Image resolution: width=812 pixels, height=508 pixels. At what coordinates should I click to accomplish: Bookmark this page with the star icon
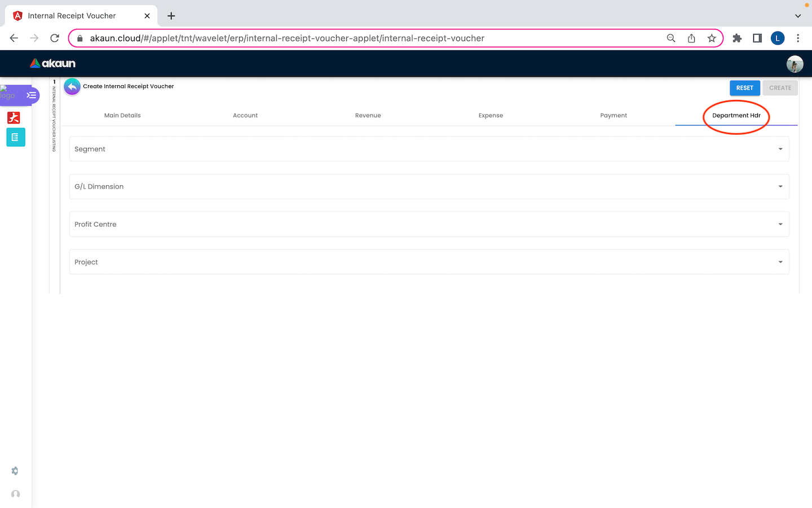pyautogui.click(x=712, y=38)
